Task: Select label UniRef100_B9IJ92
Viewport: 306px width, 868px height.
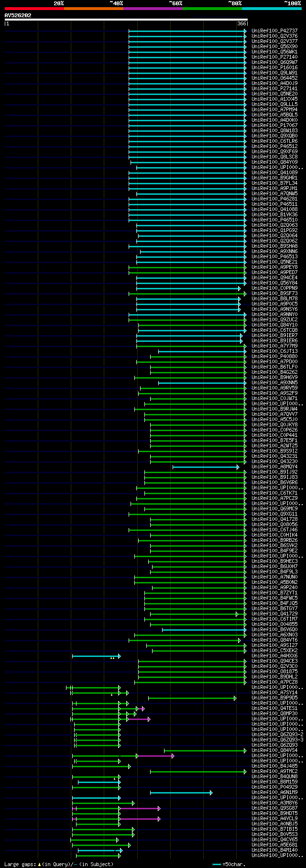Action: pyautogui.click(x=274, y=472)
